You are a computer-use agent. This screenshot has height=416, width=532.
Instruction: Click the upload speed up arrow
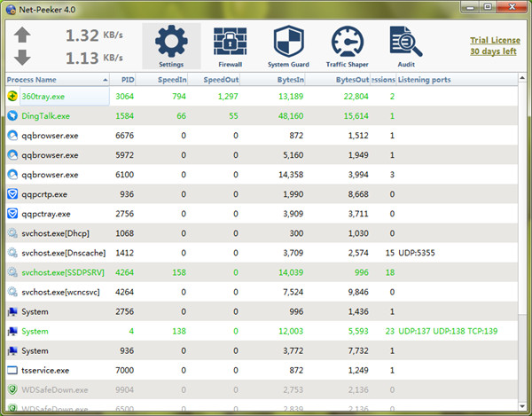point(23,36)
